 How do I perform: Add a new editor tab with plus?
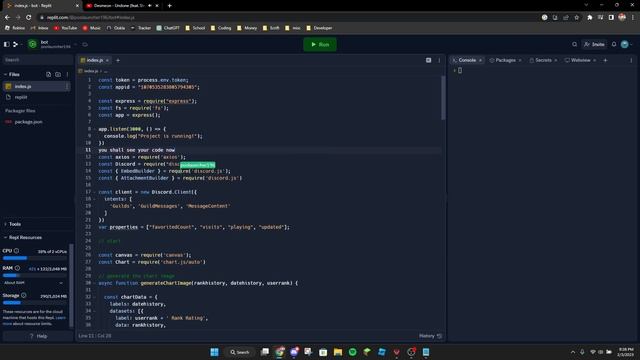pos(118,60)
